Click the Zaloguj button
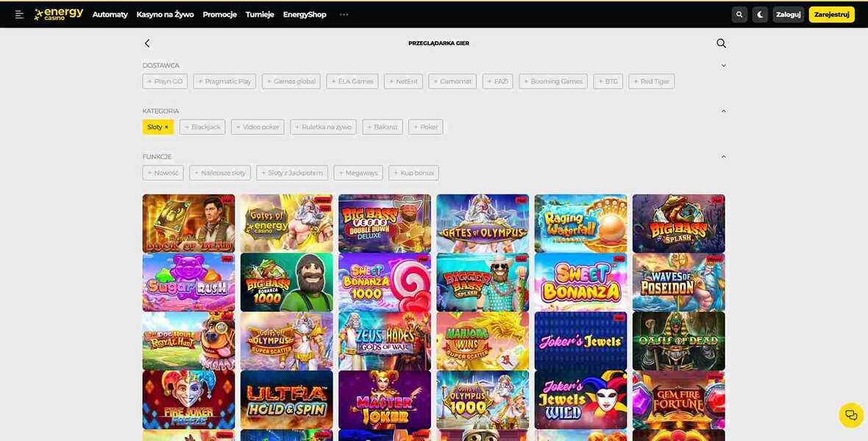Viewport: 868px width, 441px height. (x=789, y=15)
